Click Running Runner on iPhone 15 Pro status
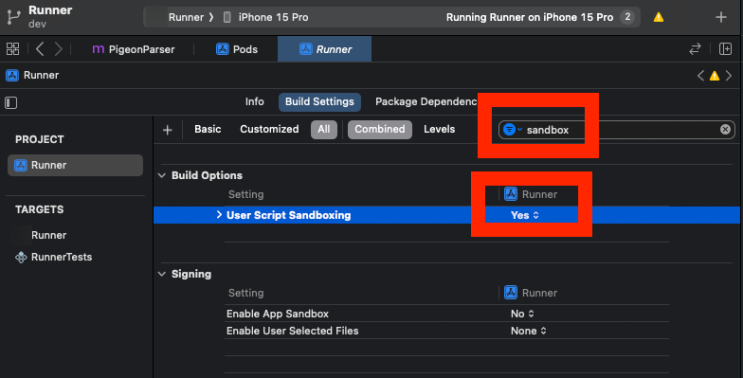743x378 pixels. pos(529,18)
